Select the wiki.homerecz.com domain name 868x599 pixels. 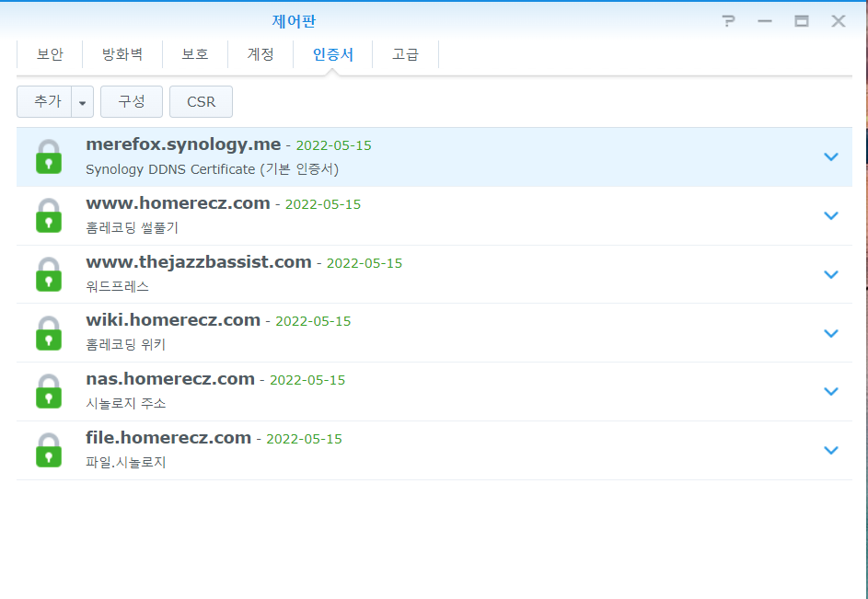[x=173, y=320]
